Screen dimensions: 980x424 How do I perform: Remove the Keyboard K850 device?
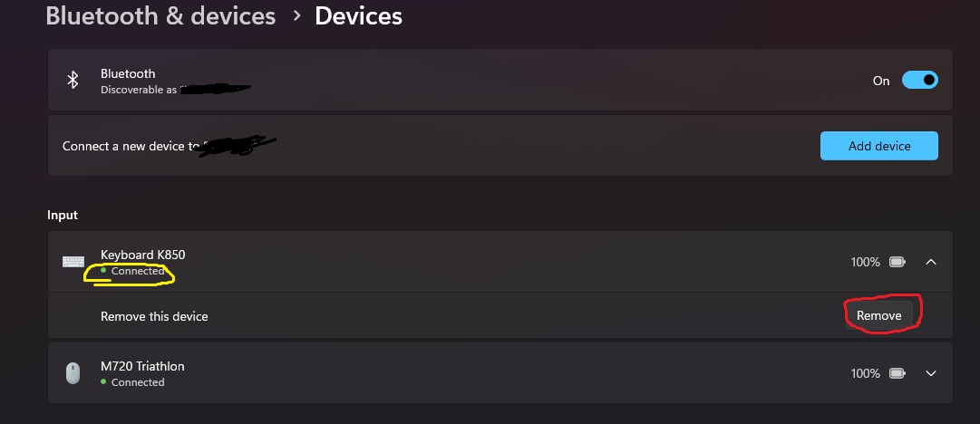pyautogui.click(x=879, y=315)
